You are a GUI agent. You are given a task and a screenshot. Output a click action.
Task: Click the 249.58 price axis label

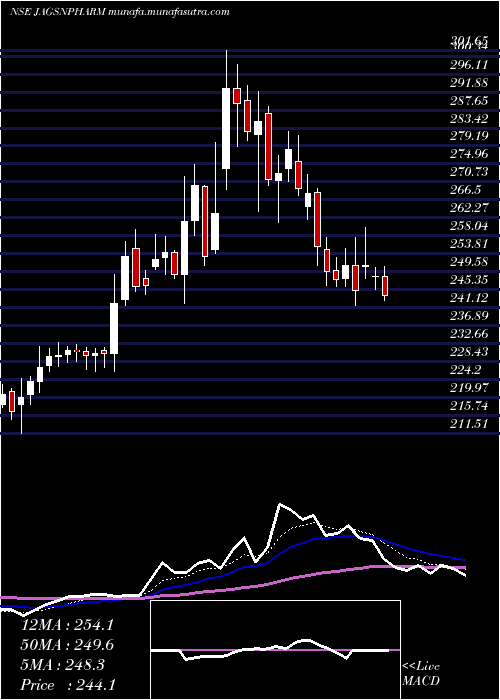[x=469, y=262]
